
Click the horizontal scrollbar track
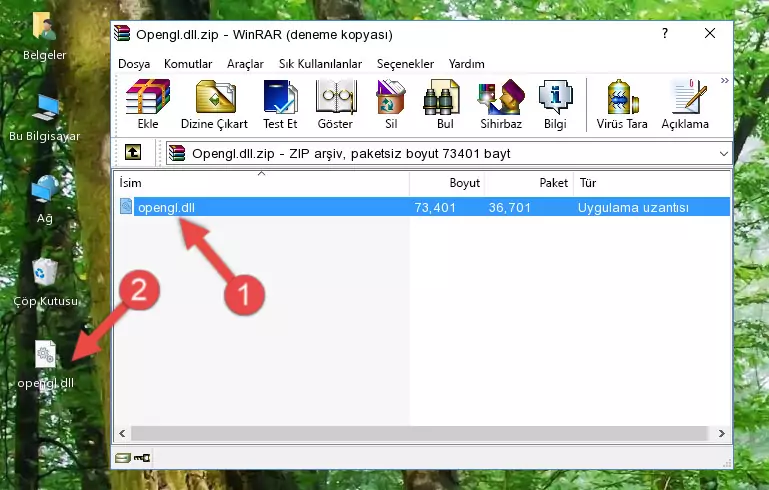[x=419, y=433]
